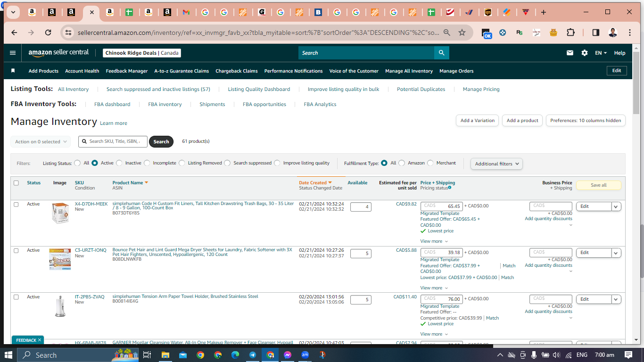
Task: Click the Save all button
Action: pyautogui.click(x=599, y=185)
